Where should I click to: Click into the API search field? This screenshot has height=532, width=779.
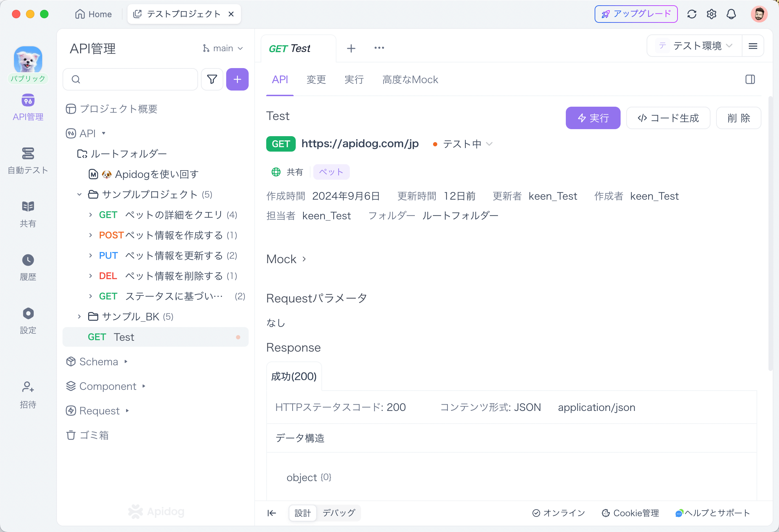(x=130, y=79)
